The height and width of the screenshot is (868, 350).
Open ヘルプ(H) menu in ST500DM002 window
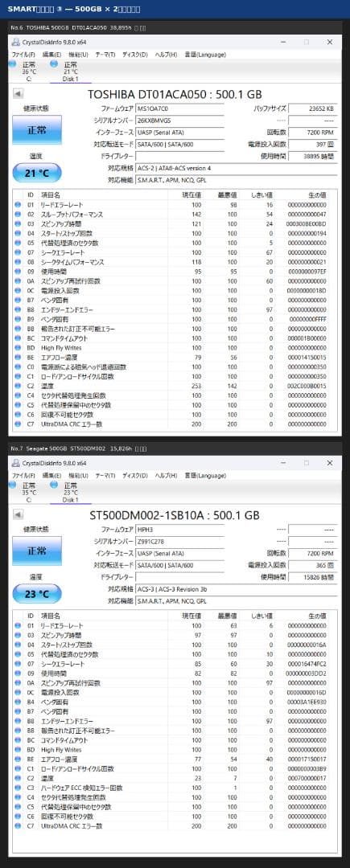pos(166,475)
